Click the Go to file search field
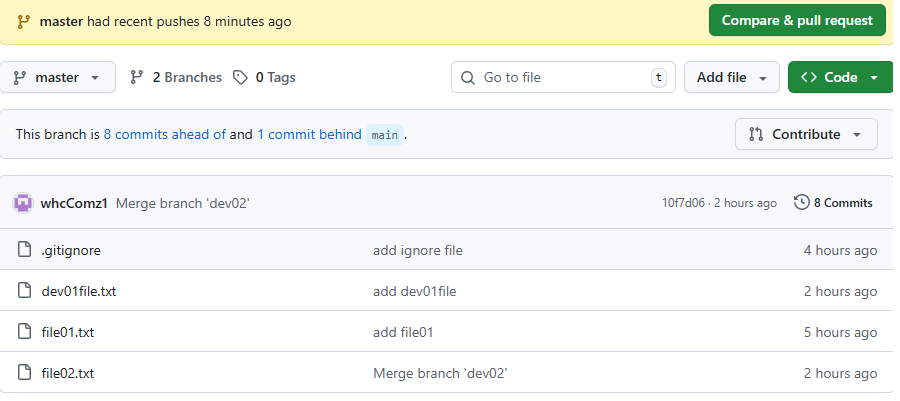Screen dimensions: 900x401 [562, 77]
